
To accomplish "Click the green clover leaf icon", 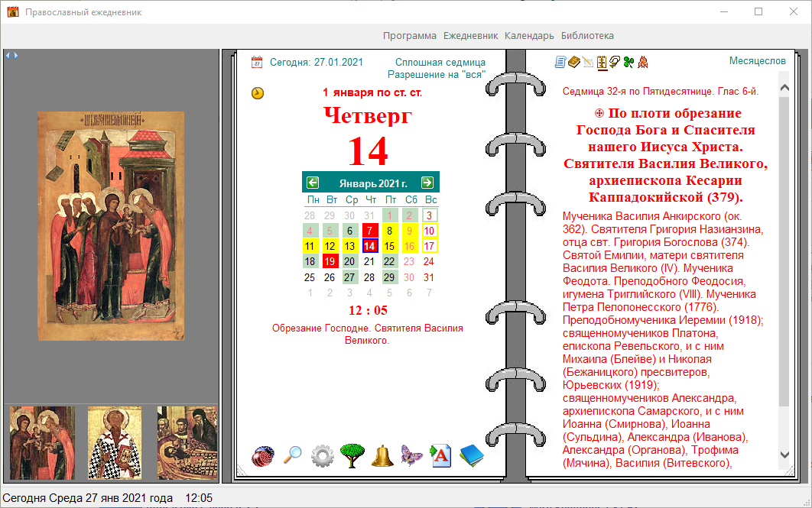I will click(x=628, y=62).
